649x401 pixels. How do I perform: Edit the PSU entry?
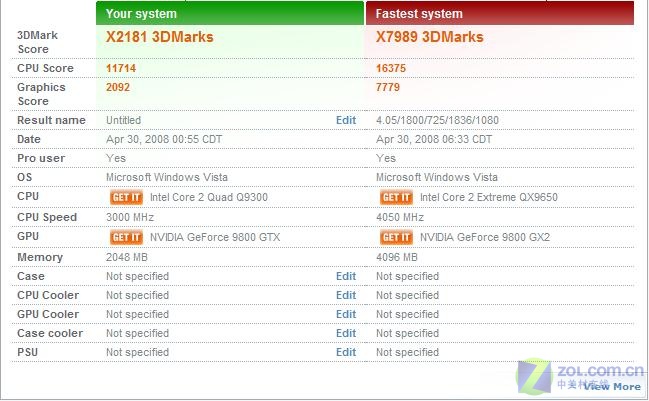(346, 353)
